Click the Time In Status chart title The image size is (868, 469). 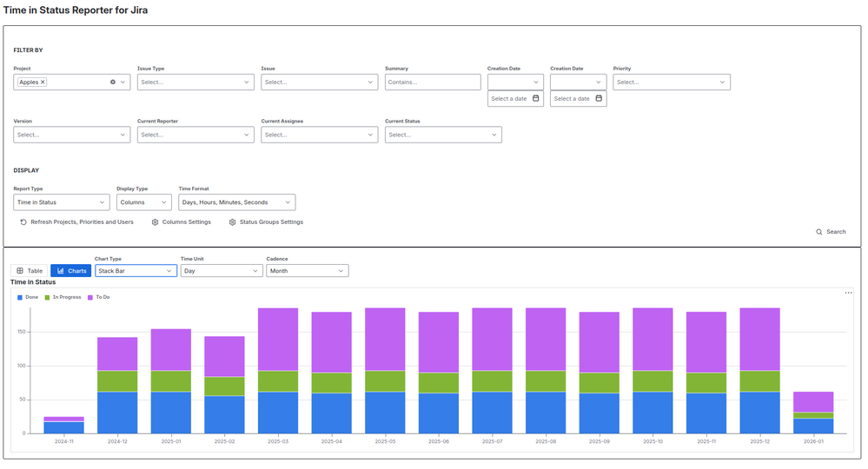click(x=33, y=282)
